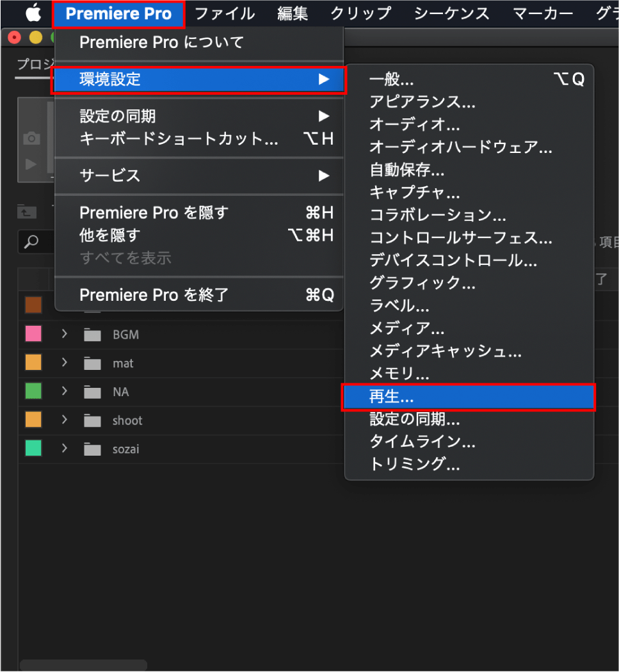
Task: Open メモリ preferences
Action: point(469,374)
